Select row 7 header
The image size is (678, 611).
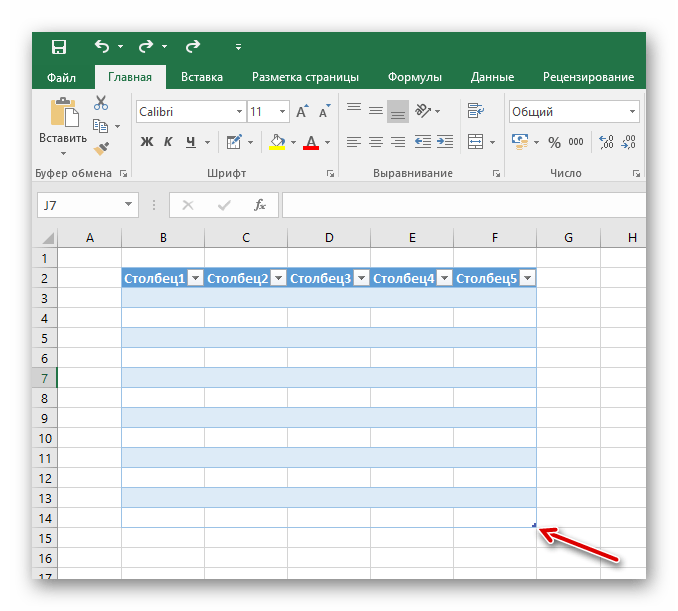pos(45,378)
